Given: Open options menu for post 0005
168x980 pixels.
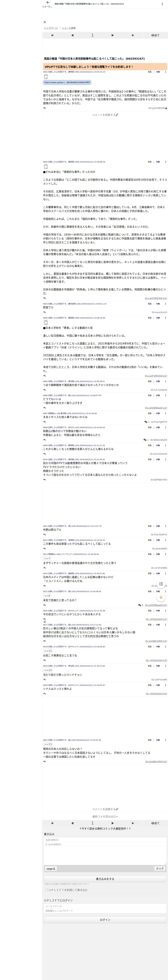Looking at the screenshot, I should tap(165, 381).
